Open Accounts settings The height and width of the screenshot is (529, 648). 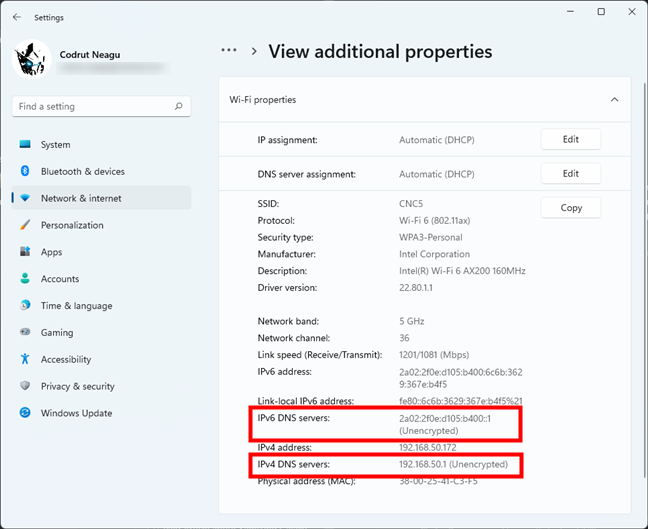101,279
